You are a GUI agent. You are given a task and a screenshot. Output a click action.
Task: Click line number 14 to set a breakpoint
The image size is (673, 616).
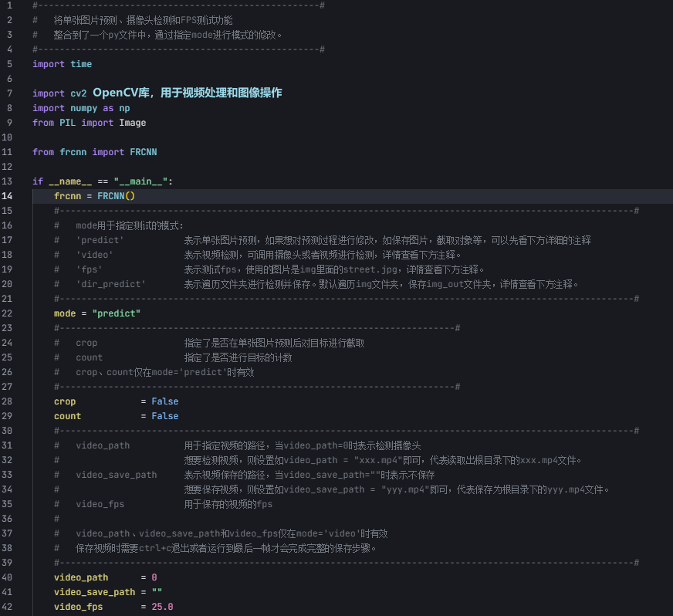pyautogui.click(x=9, y=195)
